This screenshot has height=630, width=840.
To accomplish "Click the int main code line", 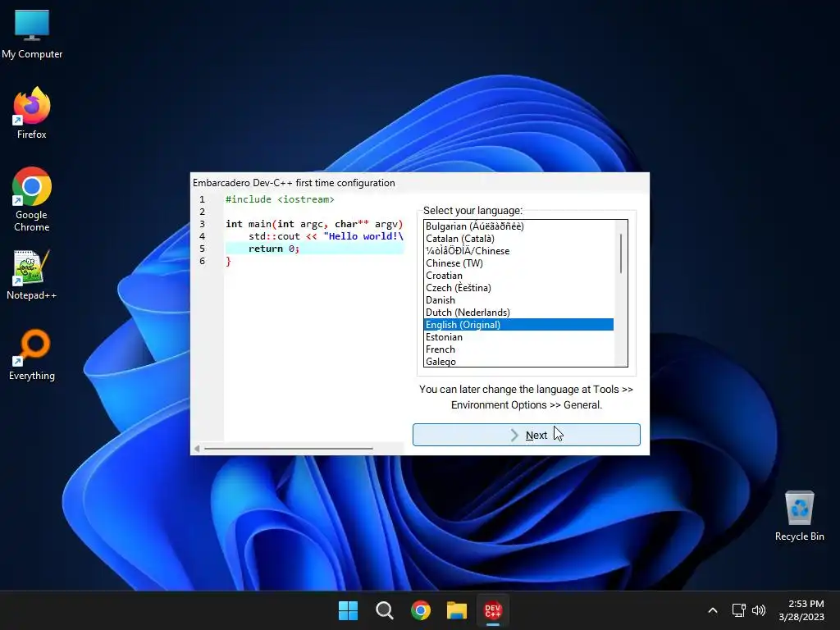I will coord(314,224).
